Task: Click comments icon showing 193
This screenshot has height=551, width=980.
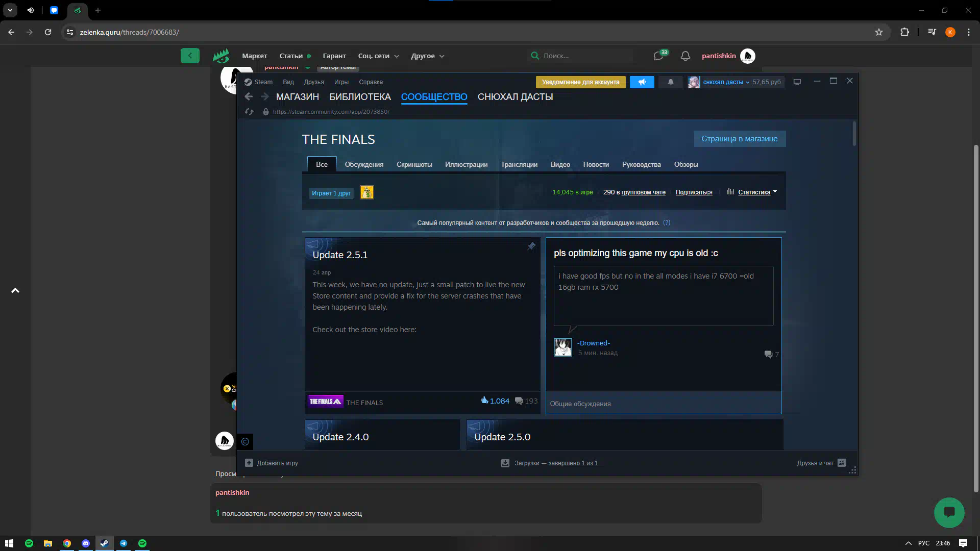Action: 519,401
